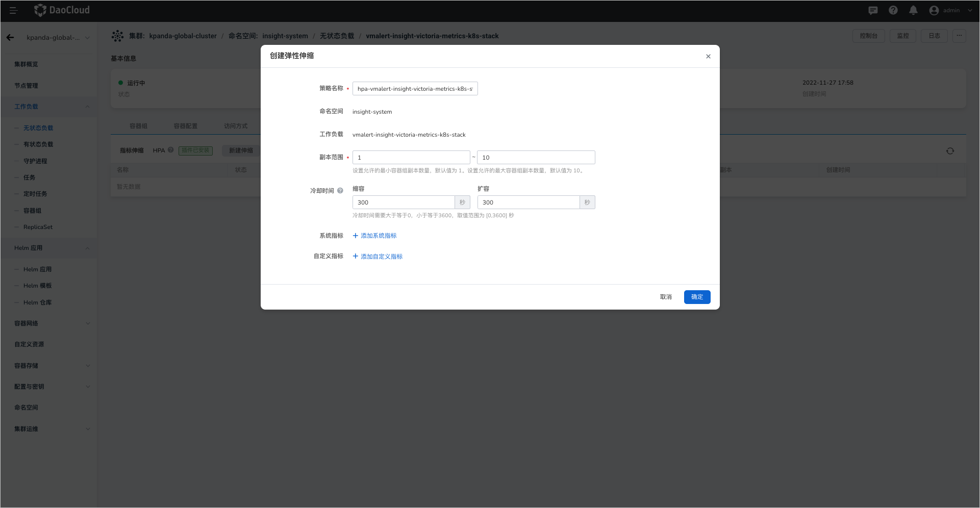Click 添加系统指标 link
Image resolution: width=980 pixels, height=508 pixels.
point(374,236)
